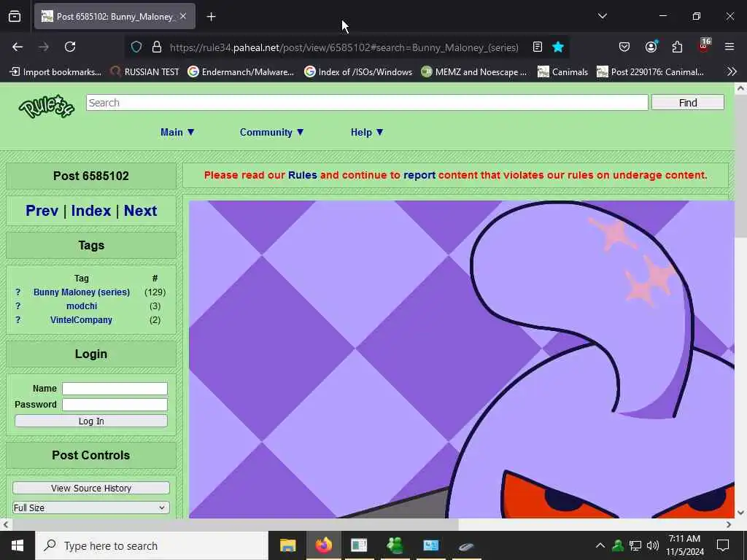Click the Rule34 site logo
Viewport: 747px width, 560px height.
click(46, 106)
